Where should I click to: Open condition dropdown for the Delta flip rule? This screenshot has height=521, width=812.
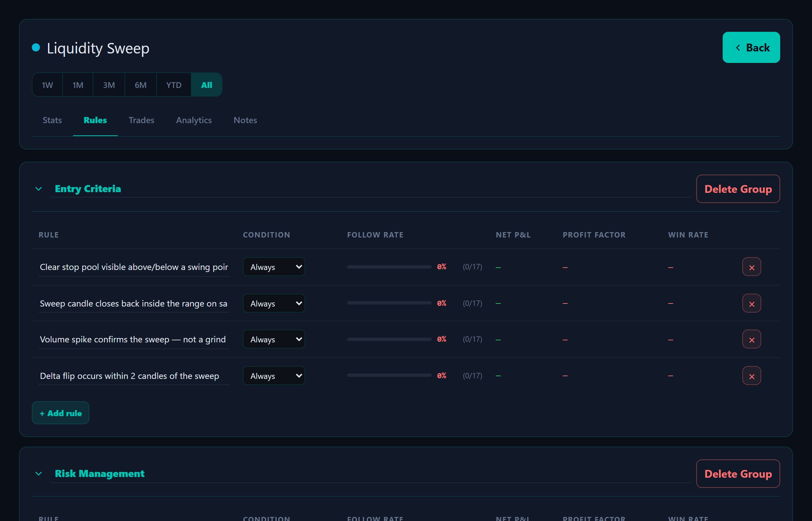click(274, 376)
